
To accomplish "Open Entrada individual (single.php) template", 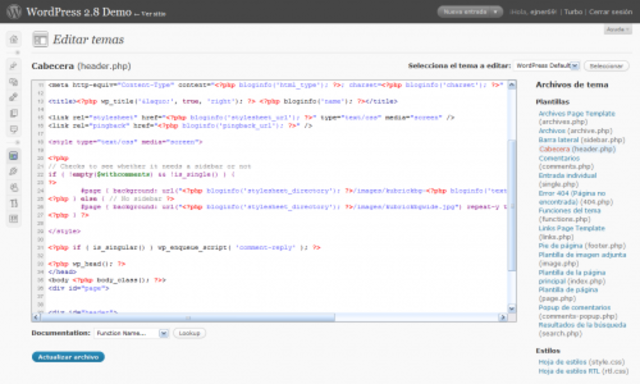I will point(567,175).
